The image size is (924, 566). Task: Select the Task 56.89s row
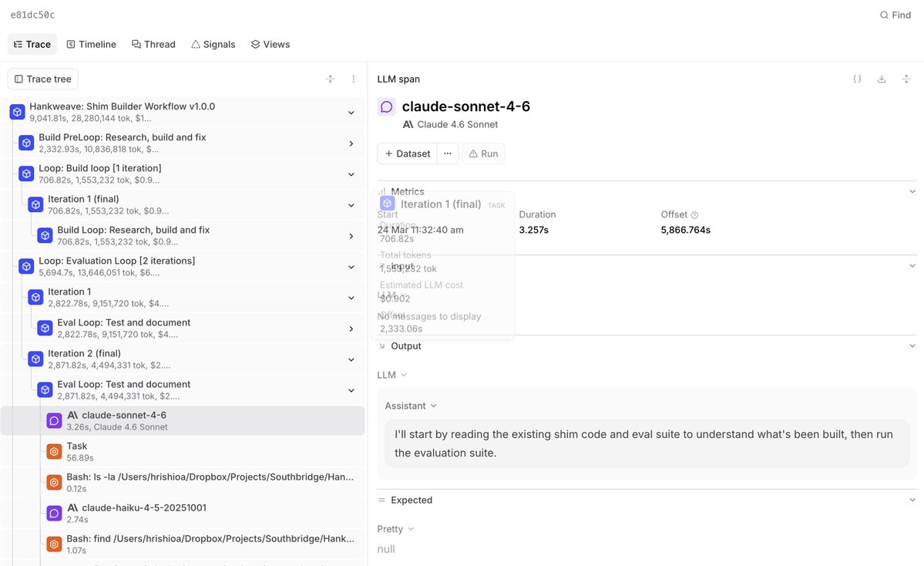(x=183, y=452)
